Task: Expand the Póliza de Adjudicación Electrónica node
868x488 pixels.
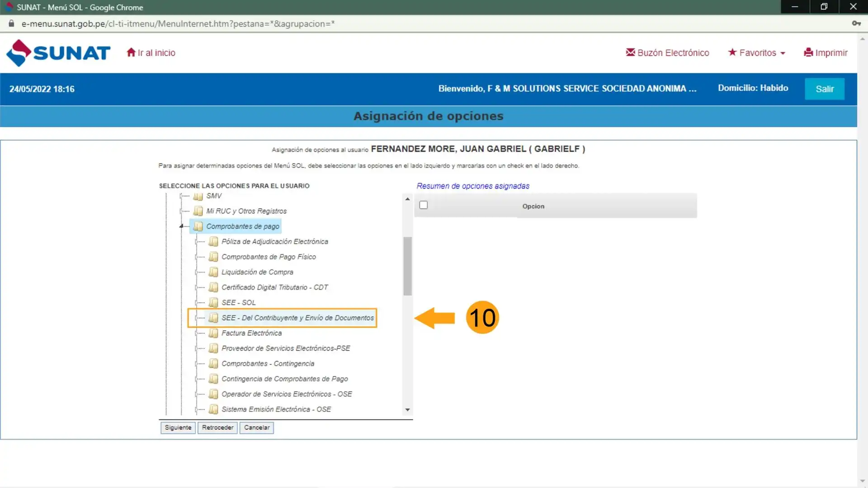Action: pyautogui.click(x=196, y=242)
